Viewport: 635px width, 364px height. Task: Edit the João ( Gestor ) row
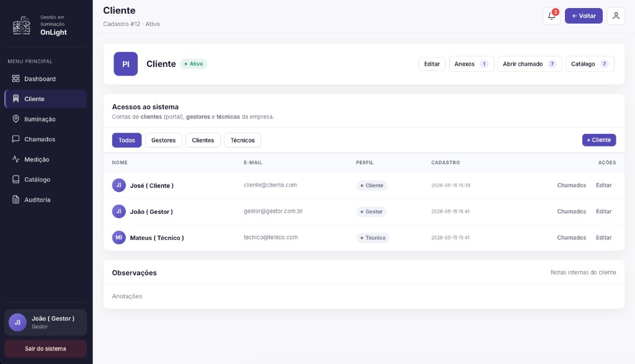coord(603,211)
